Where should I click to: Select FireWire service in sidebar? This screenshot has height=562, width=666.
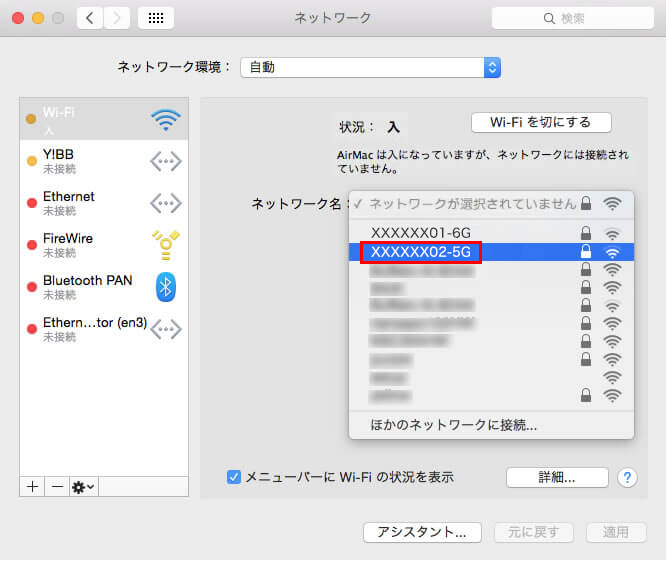point(104,245)
